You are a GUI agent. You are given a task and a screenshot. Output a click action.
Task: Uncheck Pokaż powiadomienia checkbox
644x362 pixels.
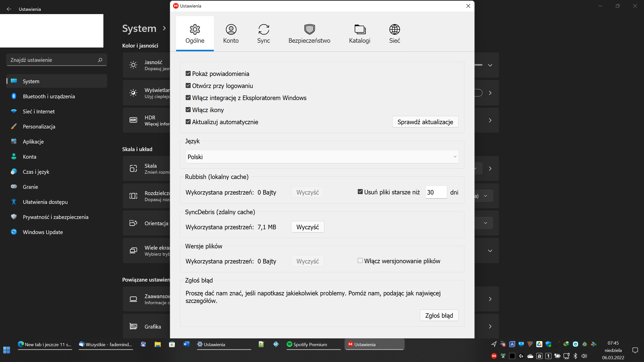188,73
